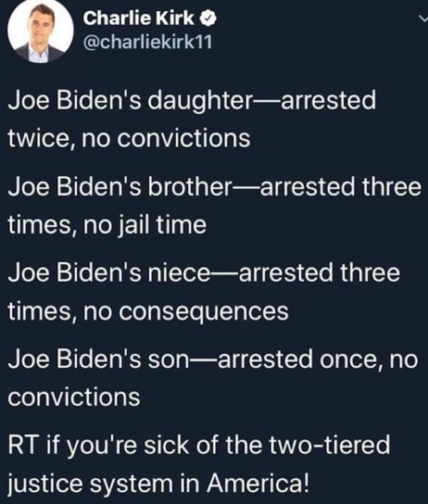Select the "Joe Biden's brother—arrested three" line

(x=215, y=188)
